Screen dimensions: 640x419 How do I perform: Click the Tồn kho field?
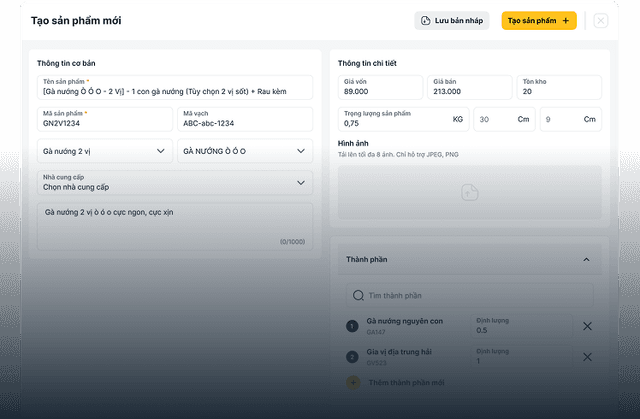[x=558, y=88]
